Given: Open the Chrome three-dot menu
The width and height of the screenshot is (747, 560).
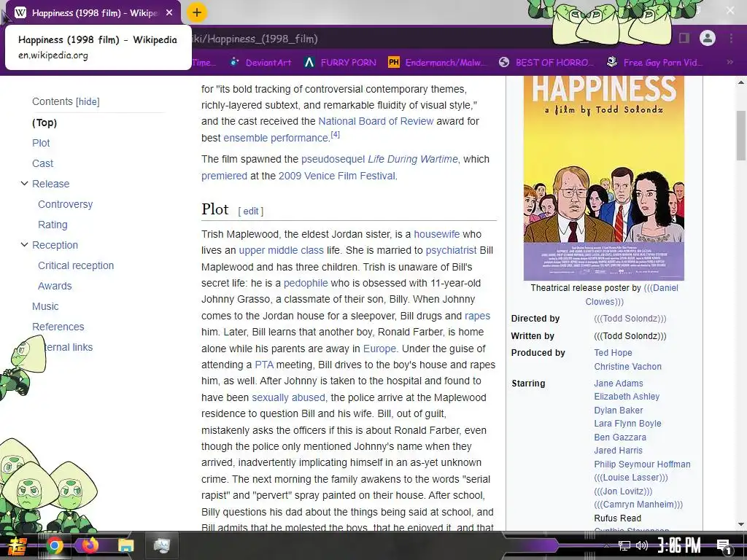Looking at the screenshot, I should point(731,38).
